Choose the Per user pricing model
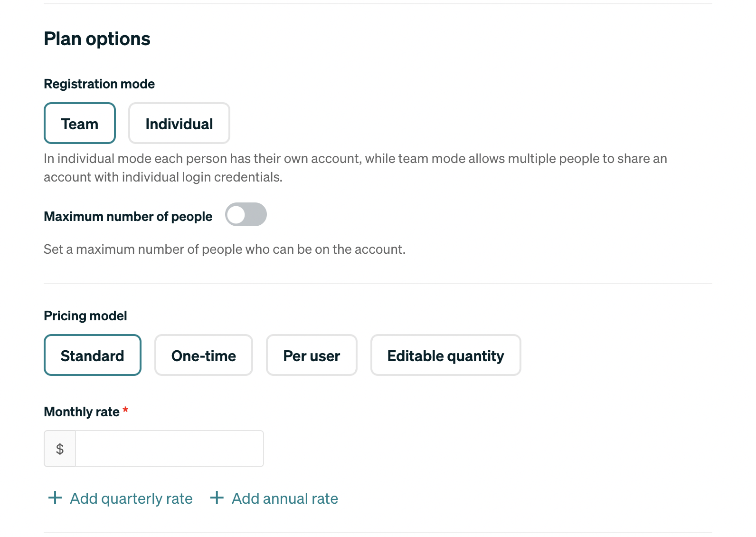756x537 pixels. [312, 355]
